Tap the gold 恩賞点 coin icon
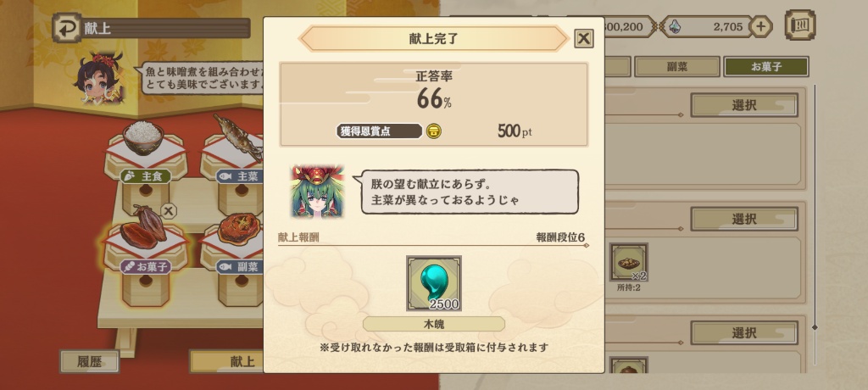 pos(434,131)
